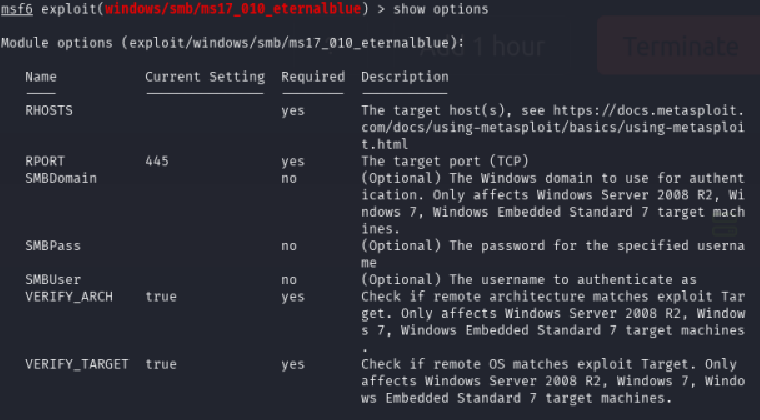Click the Current Setting column header

tap(205, 77)
